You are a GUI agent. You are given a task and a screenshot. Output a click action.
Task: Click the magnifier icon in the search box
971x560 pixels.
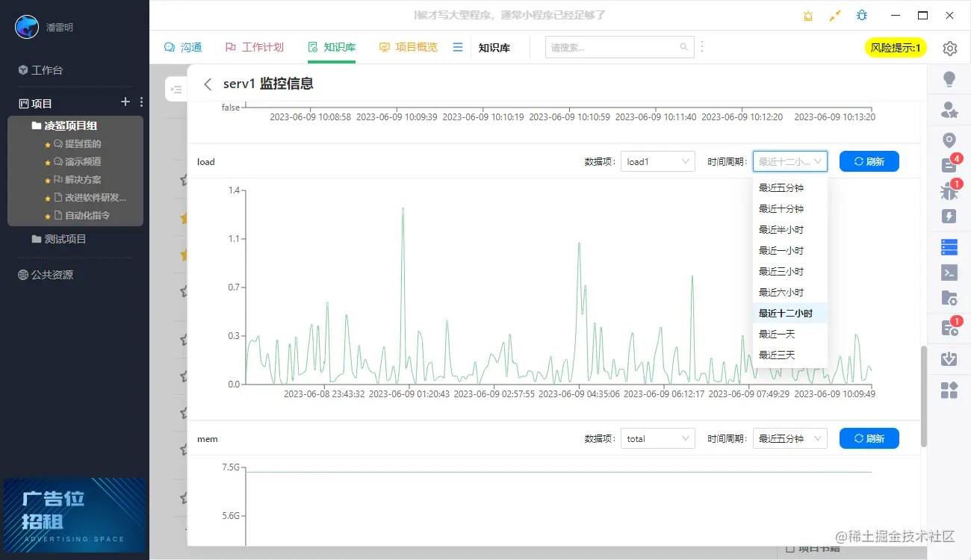tap(683, 47)
